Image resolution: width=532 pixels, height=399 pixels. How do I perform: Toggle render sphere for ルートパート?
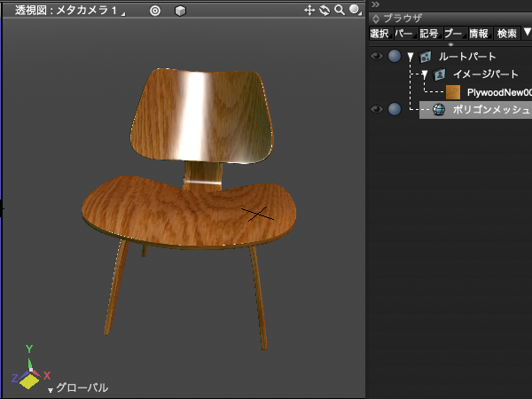(x=395, y=56)
